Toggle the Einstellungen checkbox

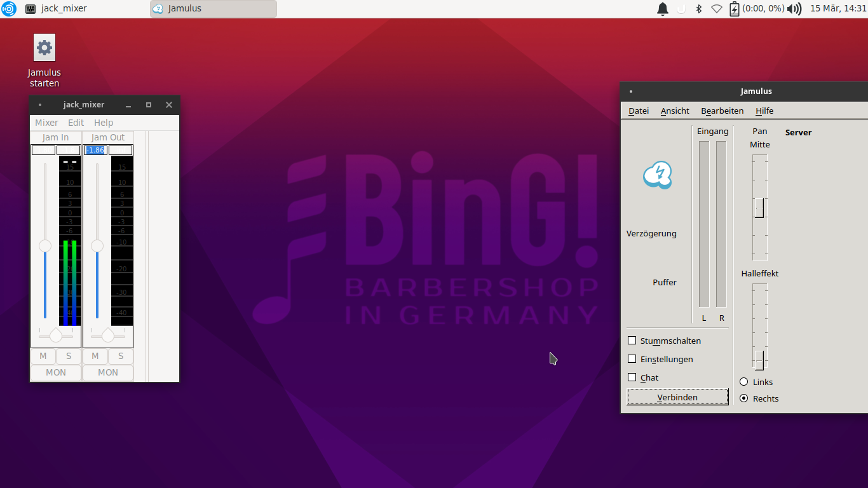tap(632, 359)
